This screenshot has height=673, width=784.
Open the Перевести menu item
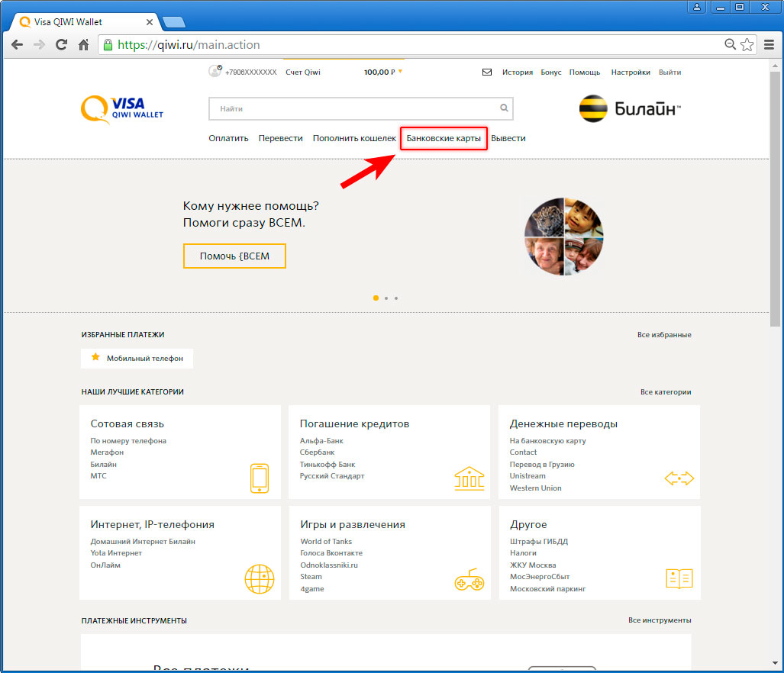(x=280, y=138)
